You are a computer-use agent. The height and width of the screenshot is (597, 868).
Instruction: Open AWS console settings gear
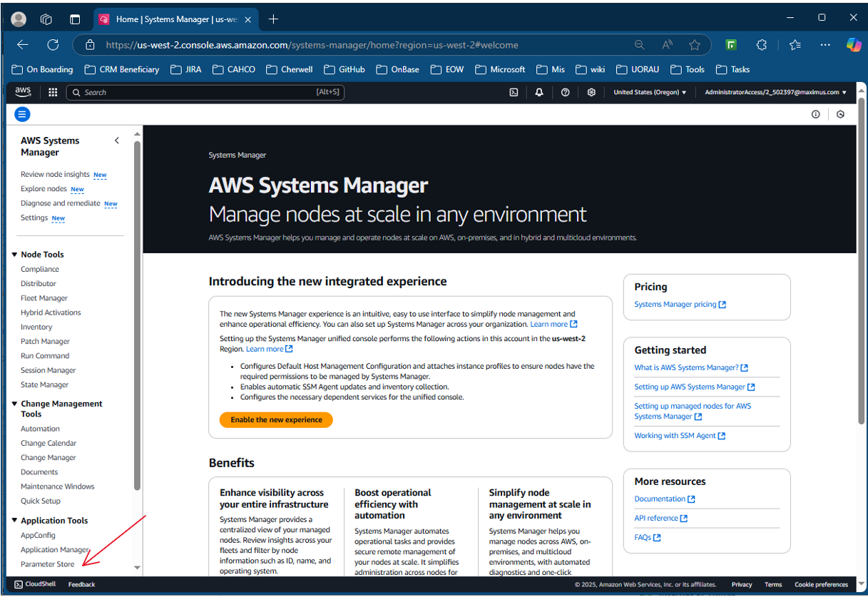tap(591, 92)
